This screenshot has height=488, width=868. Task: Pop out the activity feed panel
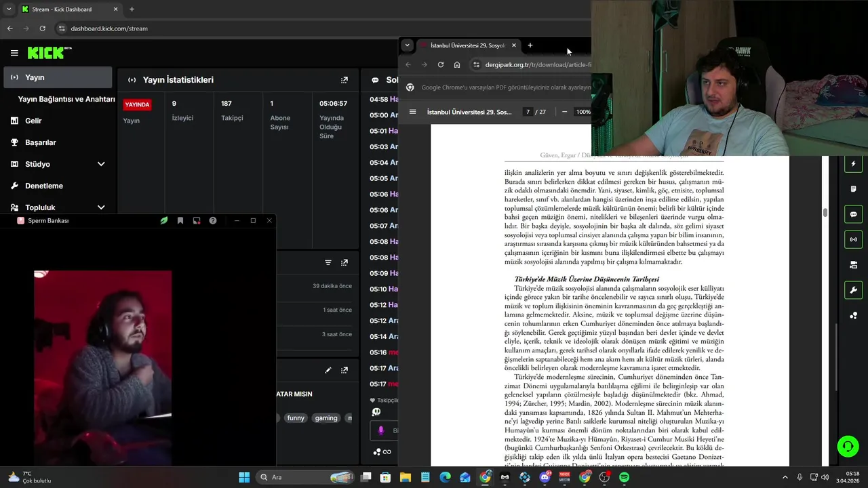click(344, 262)
